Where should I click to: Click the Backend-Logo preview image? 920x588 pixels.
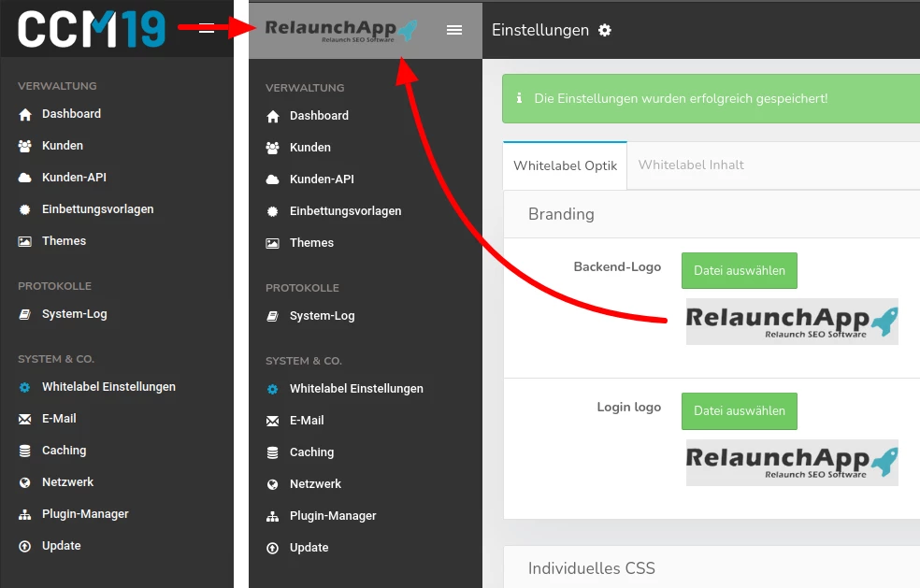791,322
